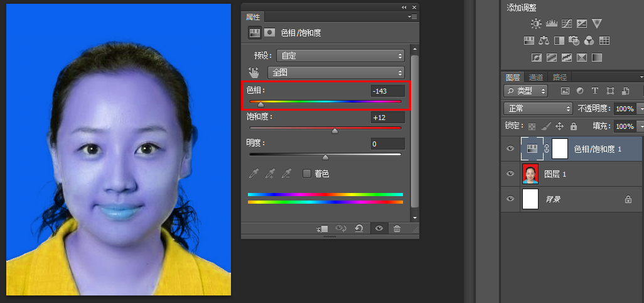Open the 全图 channel range dropdown

point(336,72)
